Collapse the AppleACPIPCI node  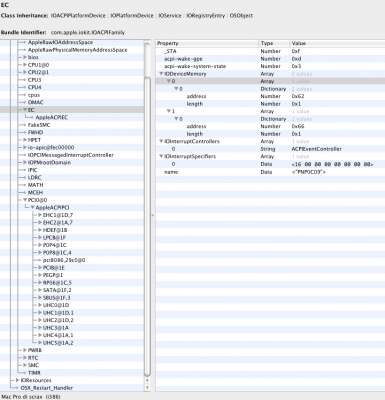(x=32, y=207)
